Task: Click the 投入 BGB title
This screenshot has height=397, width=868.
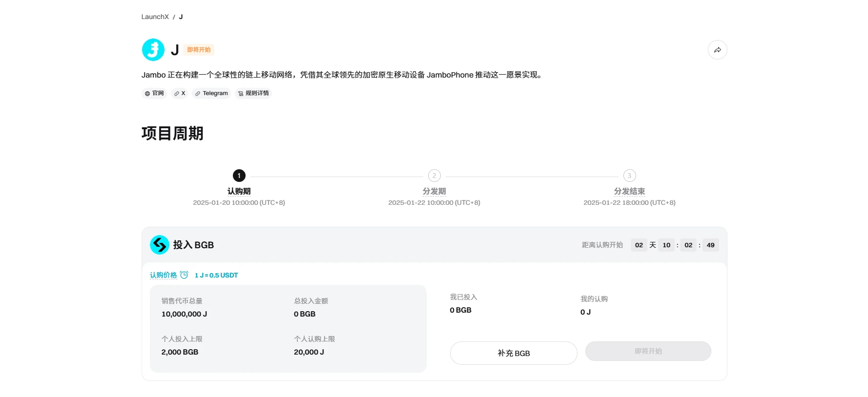Action: coord(193,245)
